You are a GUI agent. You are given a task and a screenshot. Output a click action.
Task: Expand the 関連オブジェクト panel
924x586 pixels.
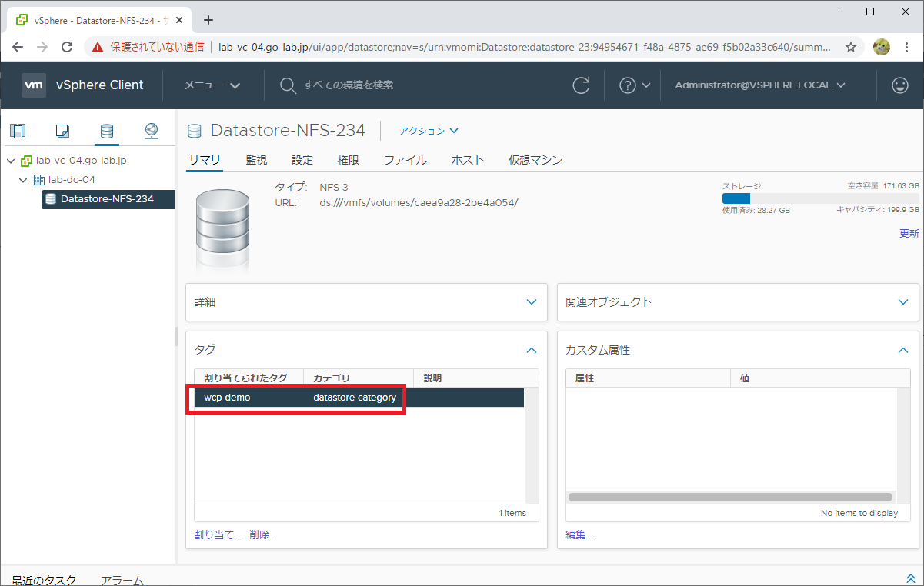pos(903,302)
